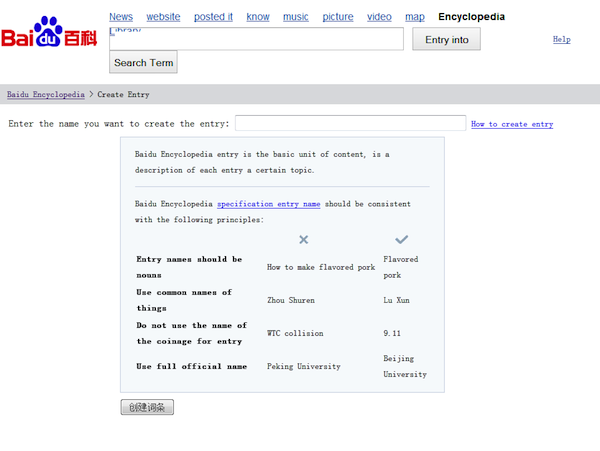Select 'Lu Xun' example text
This screenshot has height=451, width=600.
(x=396, y=300)
